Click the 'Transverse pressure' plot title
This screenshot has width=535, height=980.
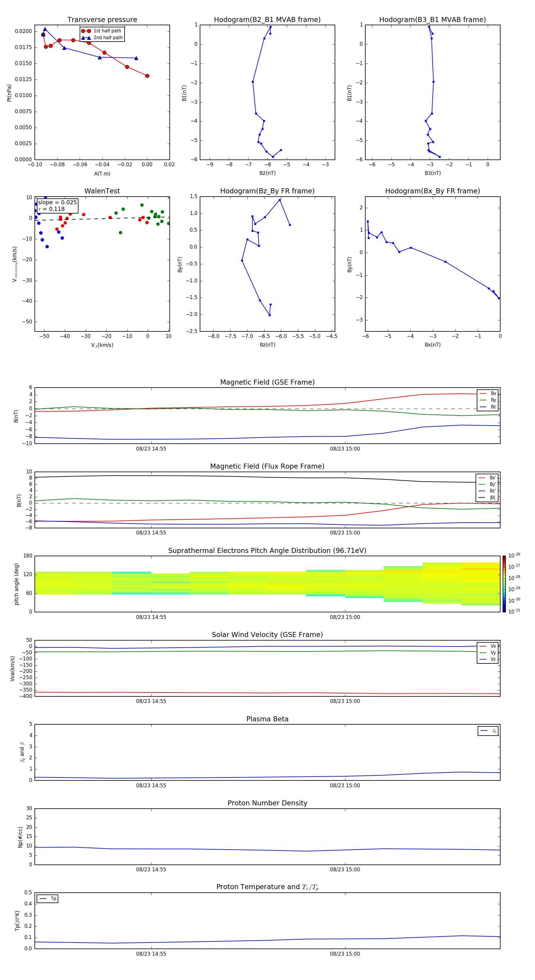[x=102, y=20]
